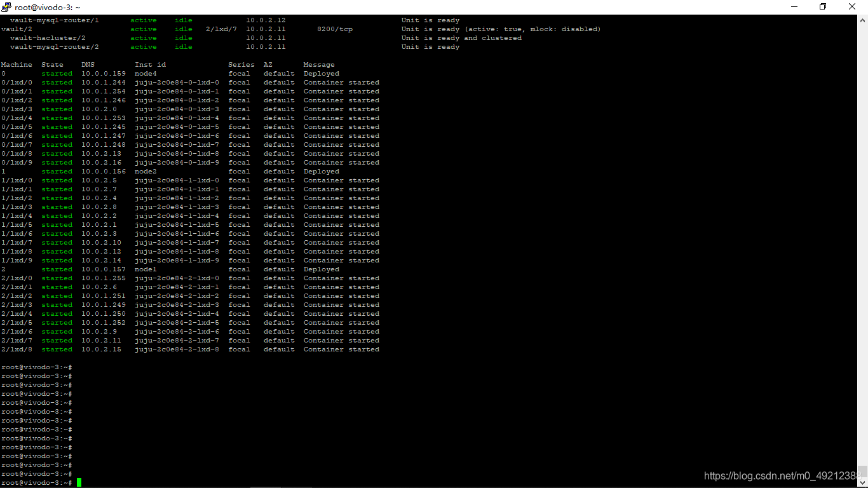Click 'Unit is ready and clustered' message
This screenshot has width=868, height=488.
461,38
